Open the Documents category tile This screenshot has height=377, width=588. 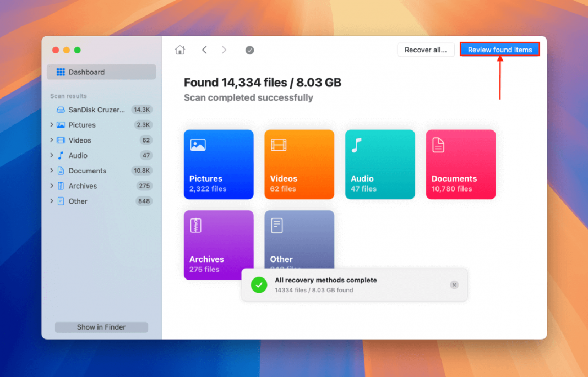(x=461, y=164)
